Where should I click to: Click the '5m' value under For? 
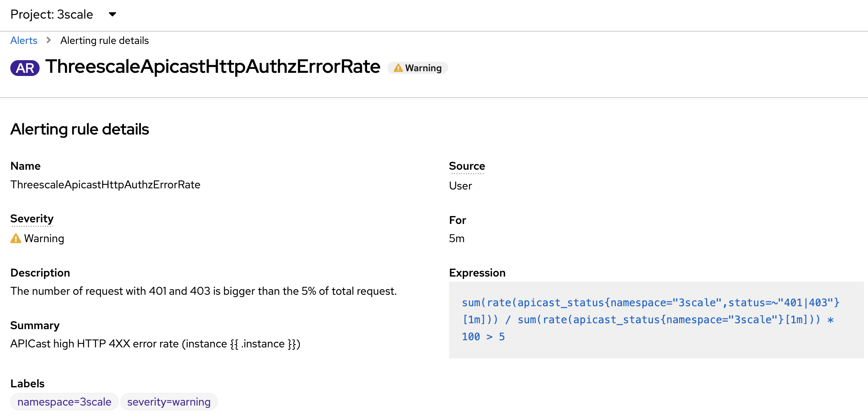pos(457,239)
